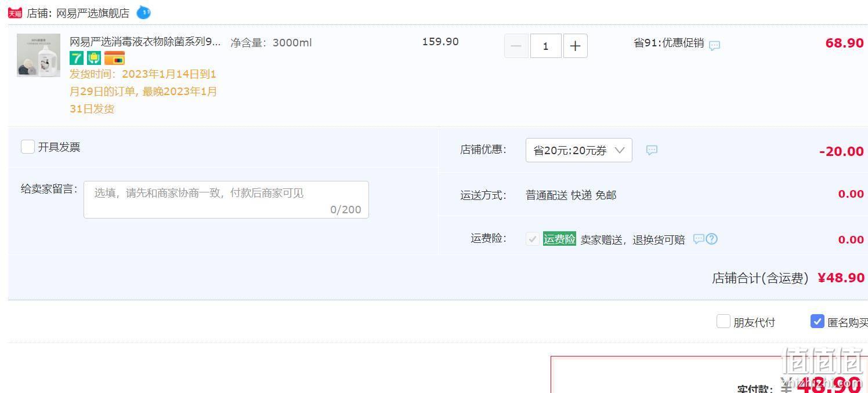Open the 网易严选消毒液衣物除菌系列 product title
This screenshot has width=868, height=393.
coord(145,42)
